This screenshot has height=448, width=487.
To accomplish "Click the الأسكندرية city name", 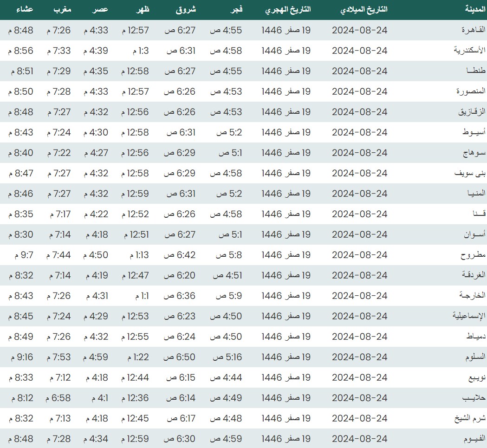I will coord(469,51).
